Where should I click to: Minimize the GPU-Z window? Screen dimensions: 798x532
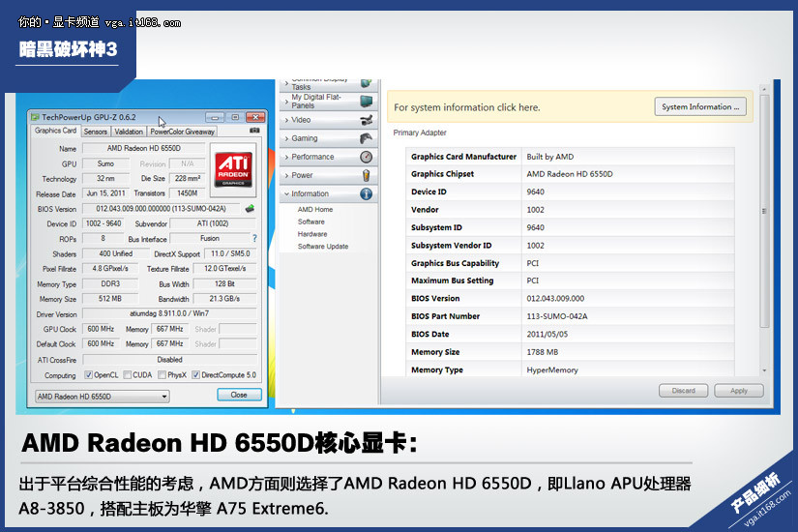click(215, 118)
